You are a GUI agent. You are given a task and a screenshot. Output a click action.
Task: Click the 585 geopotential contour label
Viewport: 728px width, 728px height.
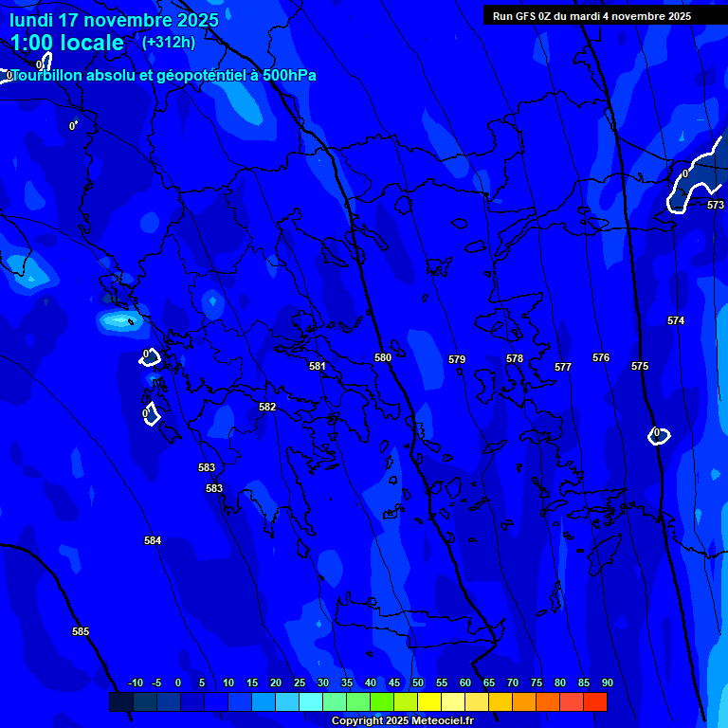81,631
